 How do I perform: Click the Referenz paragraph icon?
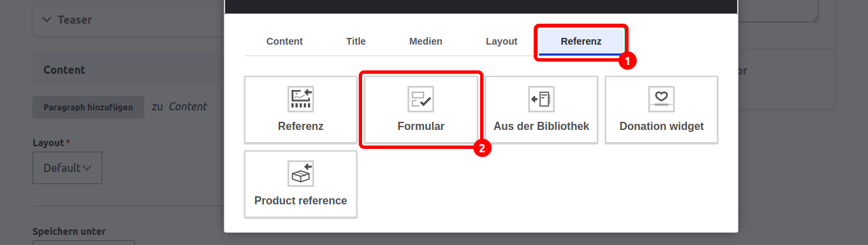[300, 99]
